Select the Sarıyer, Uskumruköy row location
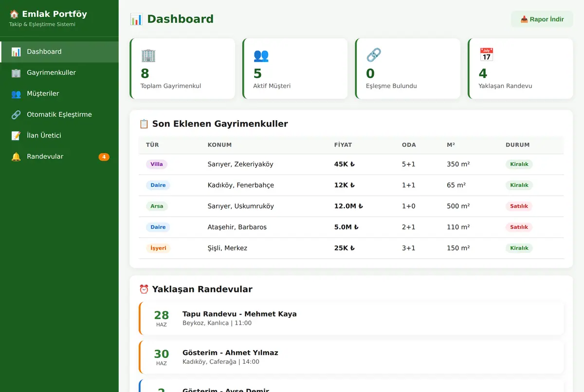The height and width of the screenshot is (392, 584). tap(241, 206)
